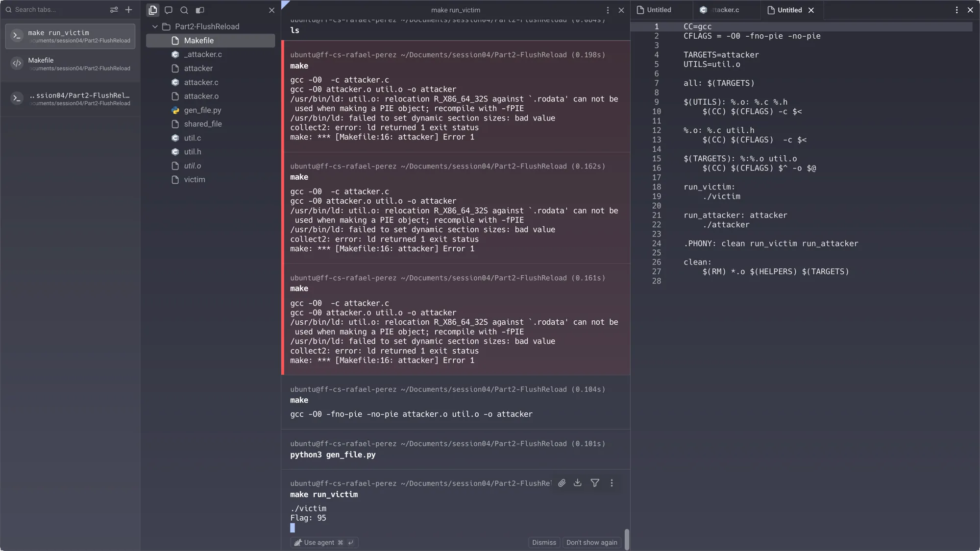Open the conversations chat bubble icon
The width and height of the screenshot is (980, 551).
169,10
